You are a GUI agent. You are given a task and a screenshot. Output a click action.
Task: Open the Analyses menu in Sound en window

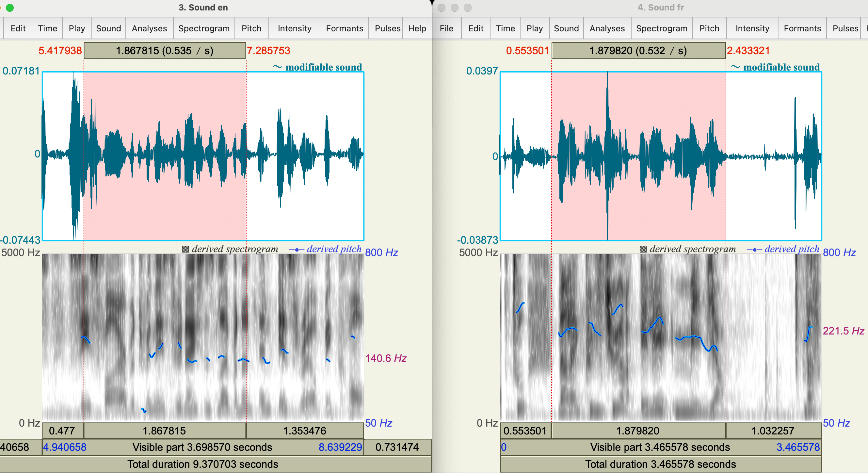tap(149, 28)
